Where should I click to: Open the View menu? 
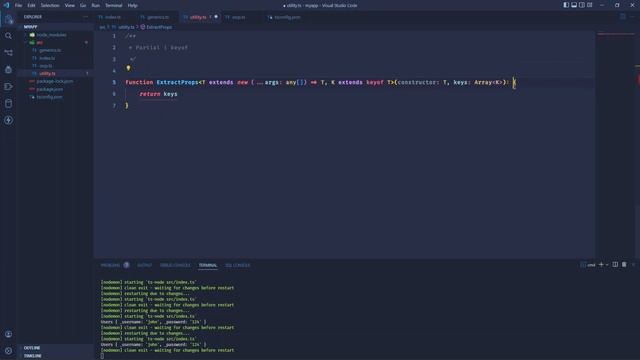70,5
